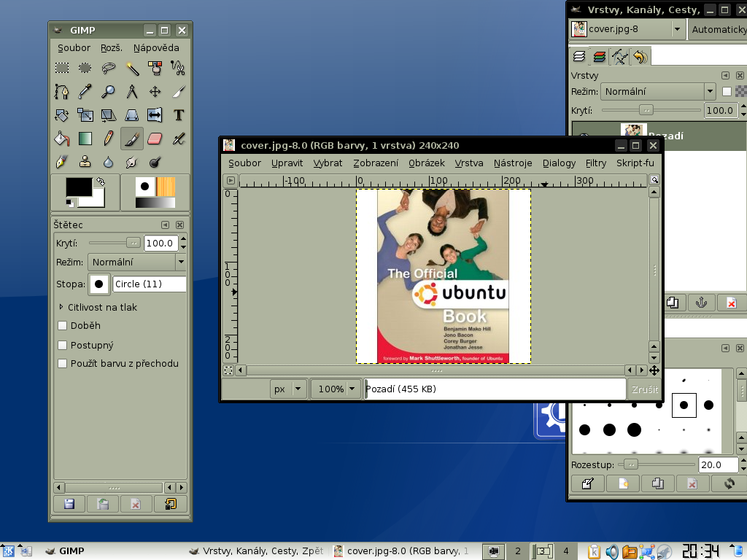
Task: Open the Režim dropdown in Štětec options
Action: (136, 262)
